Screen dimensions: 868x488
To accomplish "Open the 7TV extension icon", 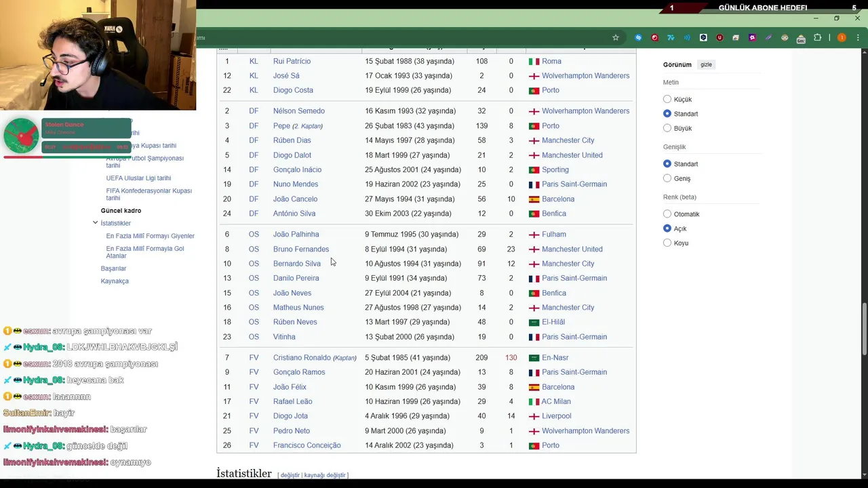I will pyautogui.click(x=671, y=38).
